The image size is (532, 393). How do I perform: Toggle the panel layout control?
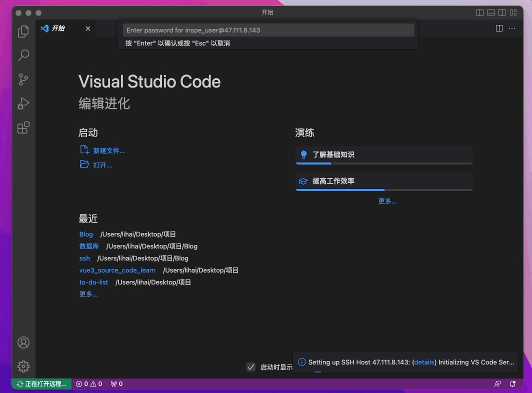490,12
